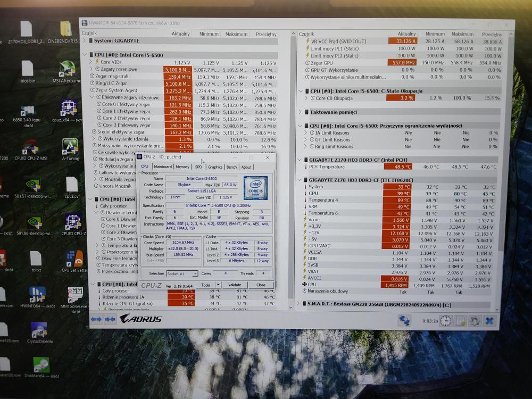Click the expand-panels arrows icon in HWiNFO toolbar
Screen dimensions: 532x399
coord(96,319)
